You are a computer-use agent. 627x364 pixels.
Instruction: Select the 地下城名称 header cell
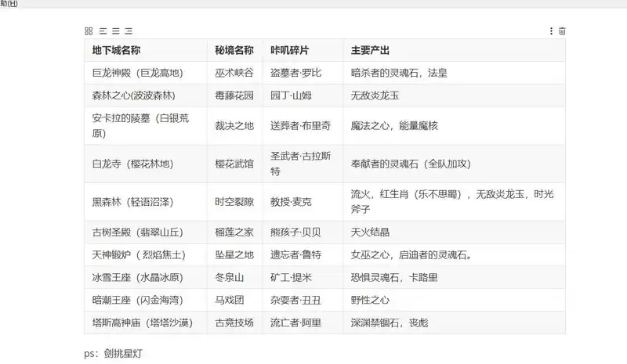146,50
